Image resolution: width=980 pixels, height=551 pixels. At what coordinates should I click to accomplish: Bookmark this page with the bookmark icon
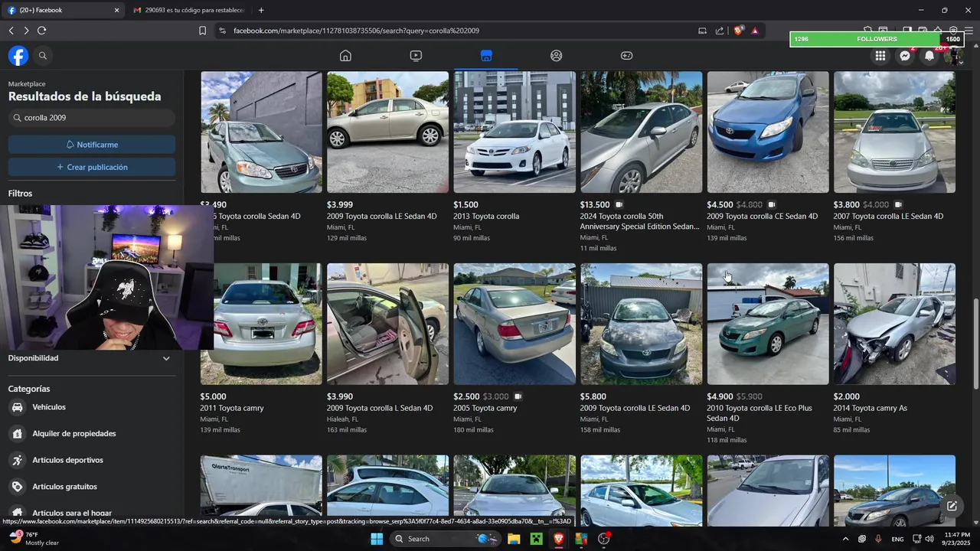coord(202,31)
